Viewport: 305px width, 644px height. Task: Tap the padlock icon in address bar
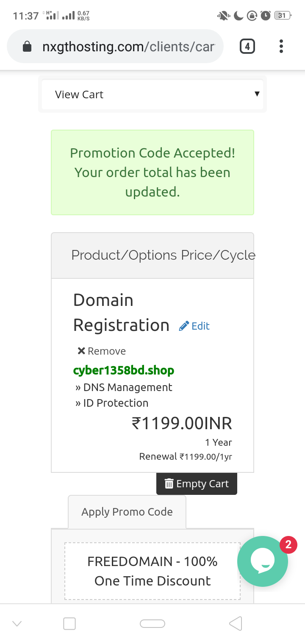pos(27,46)
